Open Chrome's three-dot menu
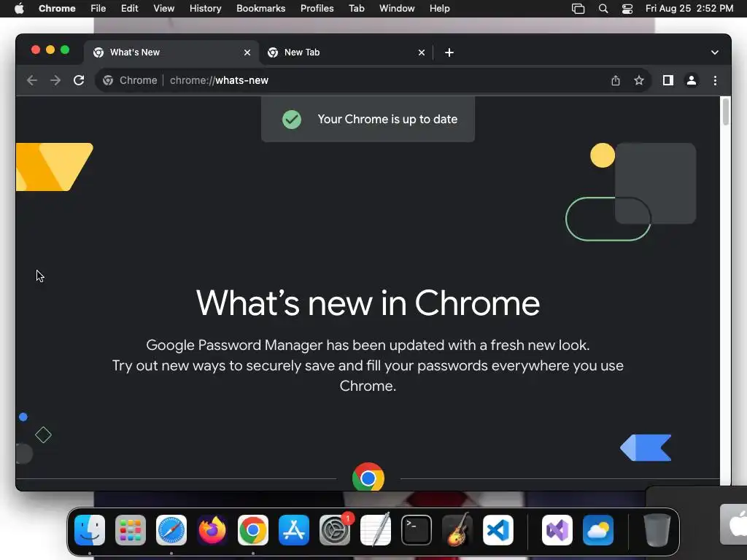The height and width of the screenshot is (560, 747). [715, 80]
